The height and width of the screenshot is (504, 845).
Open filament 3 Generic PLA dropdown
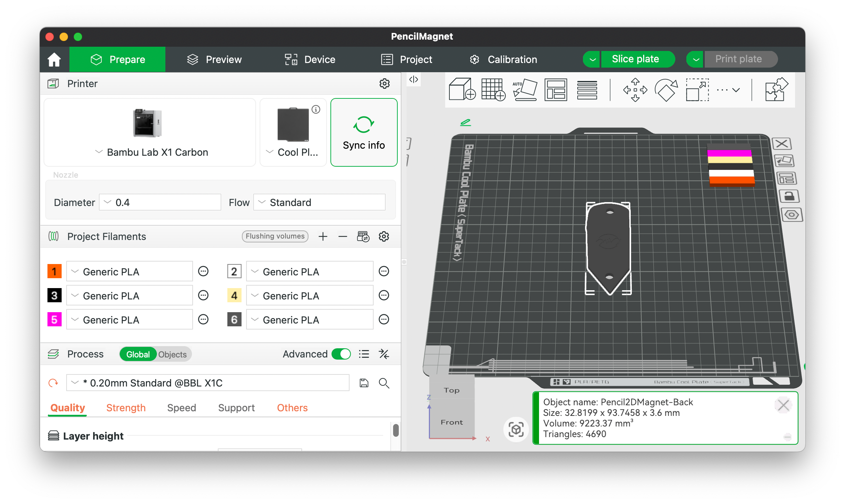(130, 296)
